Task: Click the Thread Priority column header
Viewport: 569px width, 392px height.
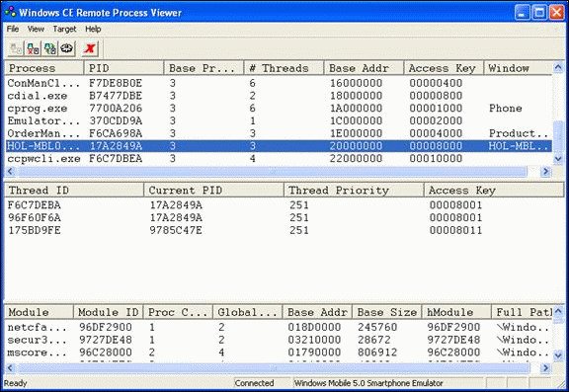Action: [x=354, y=190]
